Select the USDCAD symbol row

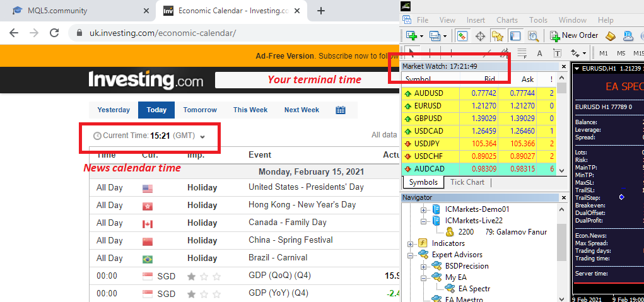(x=479, y=131)
